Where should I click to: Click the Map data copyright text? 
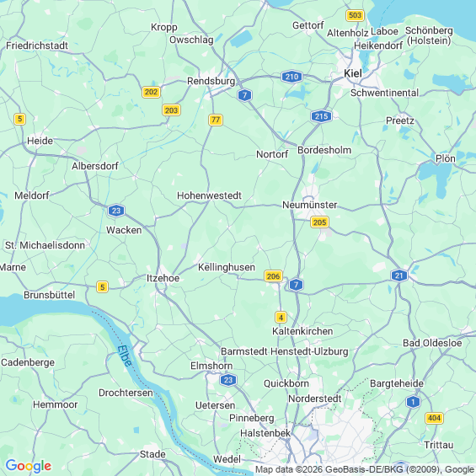(365, 469)
